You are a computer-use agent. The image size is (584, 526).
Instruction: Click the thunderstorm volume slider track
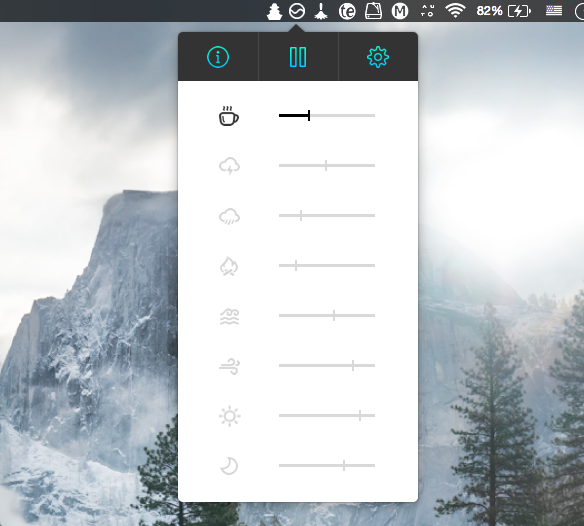327,165
